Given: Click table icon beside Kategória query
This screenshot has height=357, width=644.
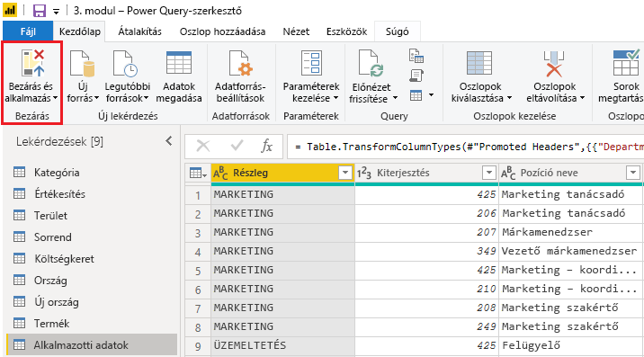Looking at the screenshot, I should tap(19, 172).
